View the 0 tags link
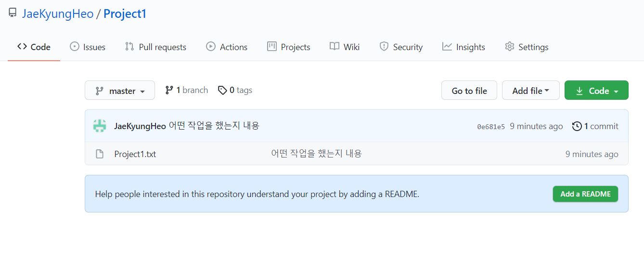 [235, 90]
